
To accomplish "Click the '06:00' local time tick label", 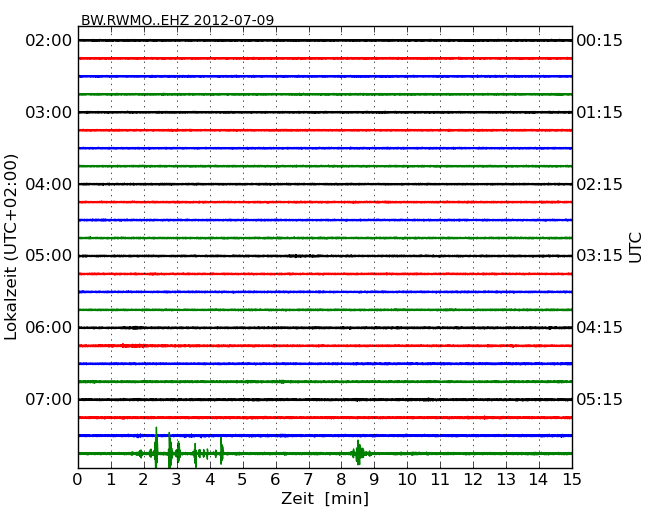I will pyautogui.click(x=49, y=328).
